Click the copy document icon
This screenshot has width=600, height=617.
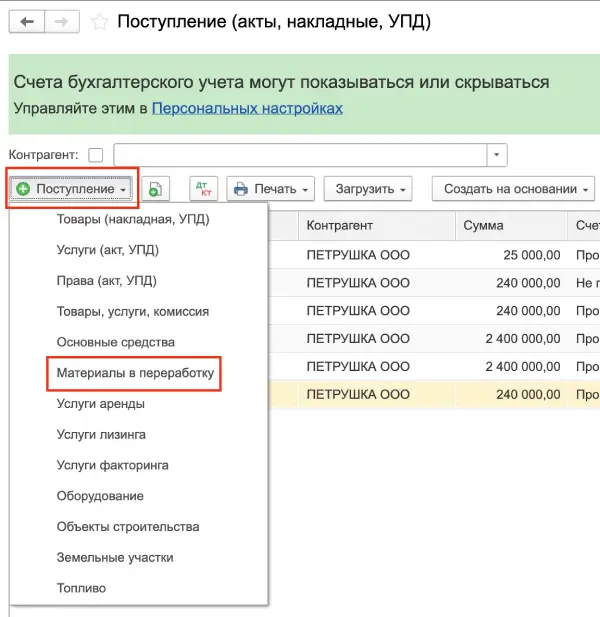click(155, 189)
